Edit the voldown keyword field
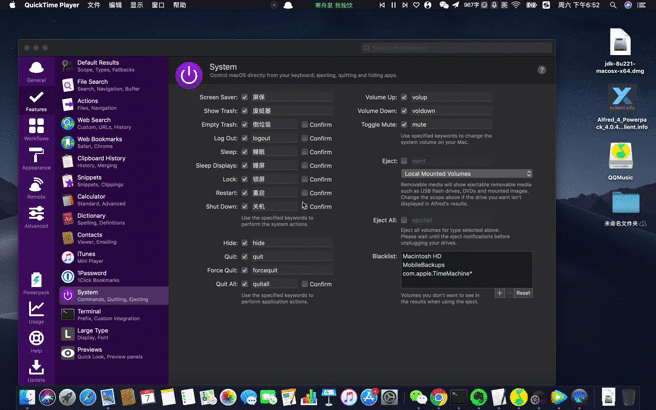 451,111
